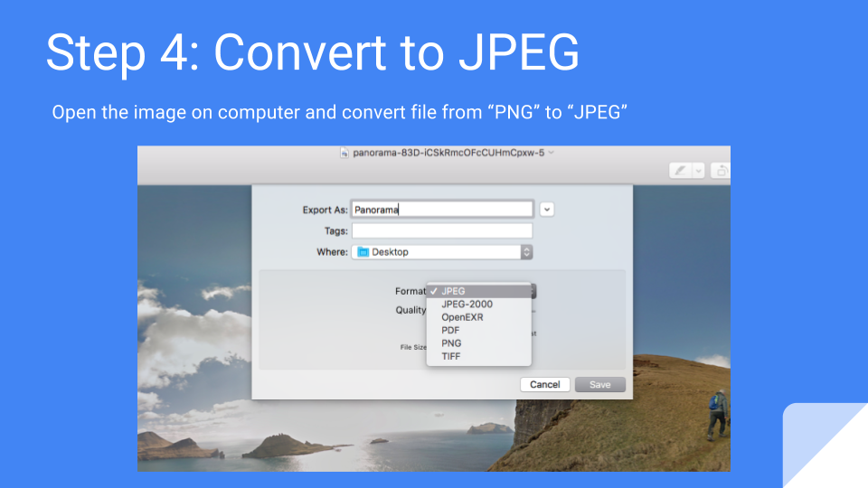The width and height of the screenshot is (868, 488).
Task: Open the dropdown arrow beside markup pen
Action: click(x=697, y=170)
